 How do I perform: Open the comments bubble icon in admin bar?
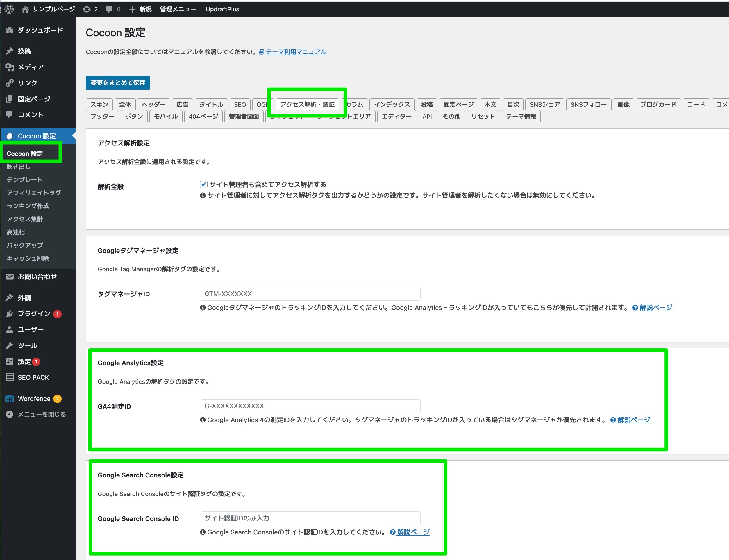point(109,9)
